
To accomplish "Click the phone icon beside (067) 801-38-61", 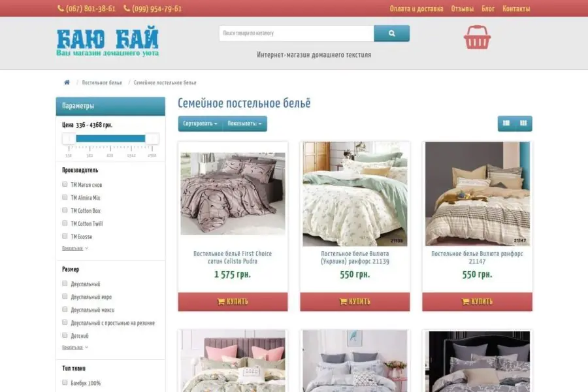I will (x=60, y=8).
